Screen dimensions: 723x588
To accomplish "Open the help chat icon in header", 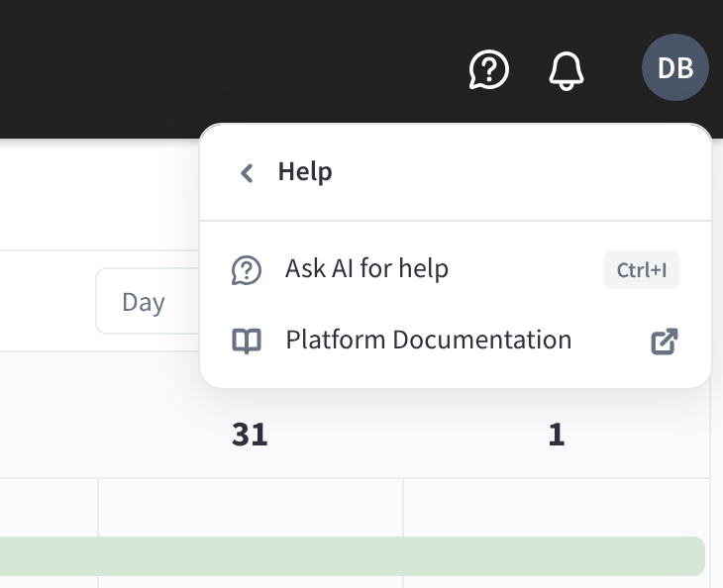I will coord(488,69).
